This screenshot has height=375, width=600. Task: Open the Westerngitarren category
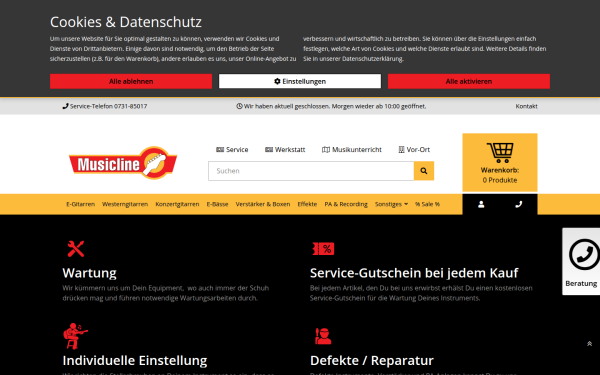coord(125,204)
